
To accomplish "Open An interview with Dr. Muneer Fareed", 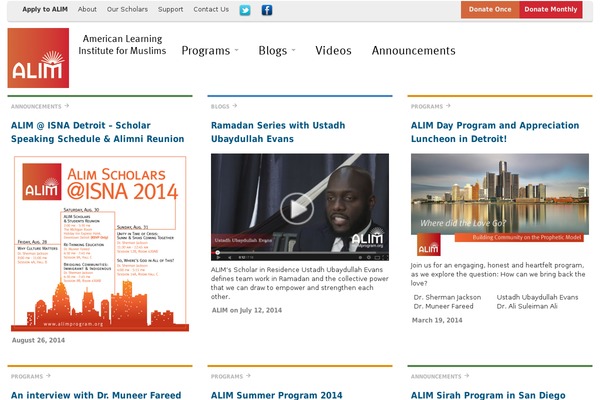I will pyautogui.click(x=96, y=395).
